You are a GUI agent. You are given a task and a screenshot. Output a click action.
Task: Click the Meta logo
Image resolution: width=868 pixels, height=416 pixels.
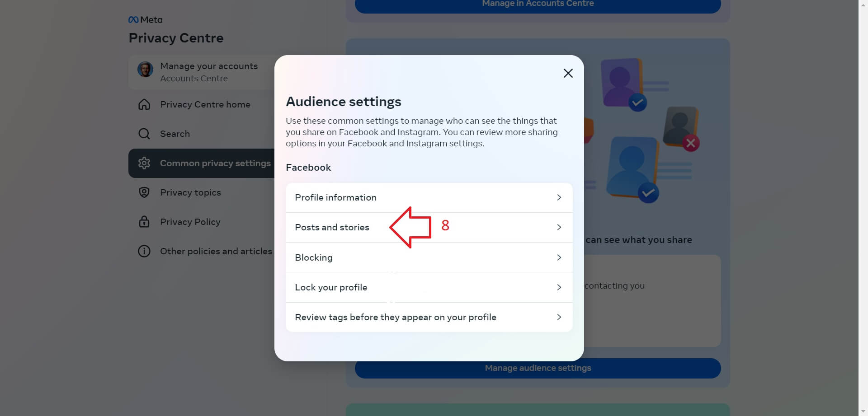pyautogui.click(x=146, y=19)
